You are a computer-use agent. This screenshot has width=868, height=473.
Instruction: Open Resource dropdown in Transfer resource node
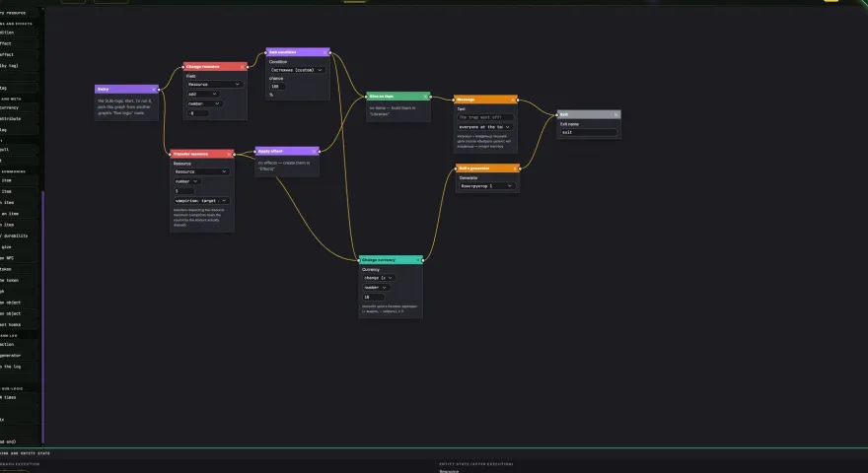pyautogui.click(x=201, y=171)
